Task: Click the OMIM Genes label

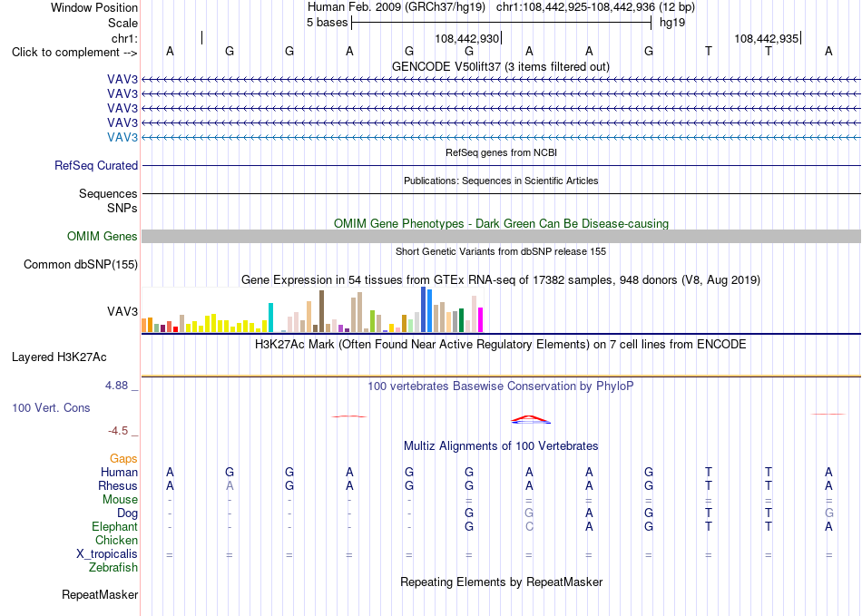Action: [x=103, y=236]
